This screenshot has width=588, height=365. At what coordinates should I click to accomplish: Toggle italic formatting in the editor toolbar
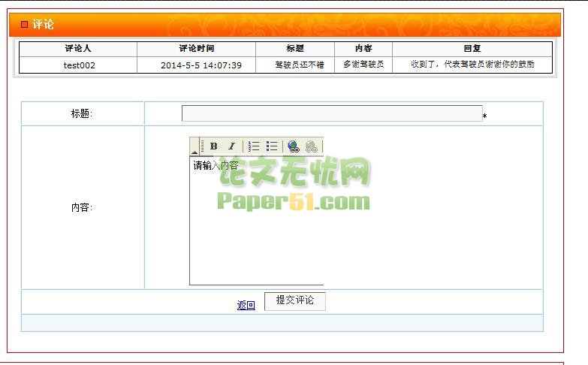pyautogui.click(x=231, y=146)
